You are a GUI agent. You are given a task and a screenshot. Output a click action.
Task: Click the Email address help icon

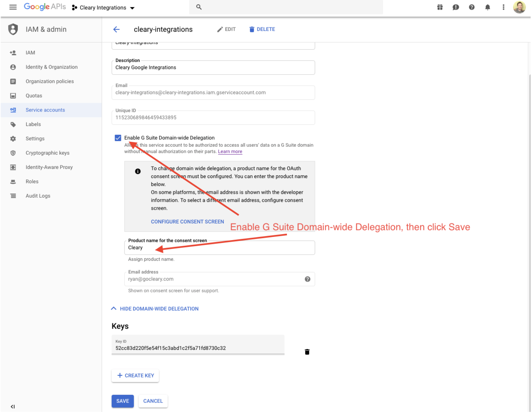pyautogui.click(x=307, y=279)
